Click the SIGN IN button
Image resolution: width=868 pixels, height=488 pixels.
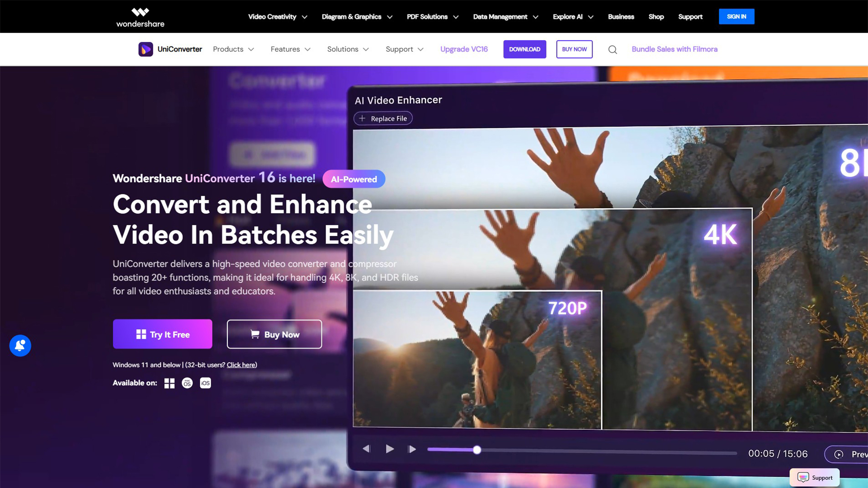[736, 17]
